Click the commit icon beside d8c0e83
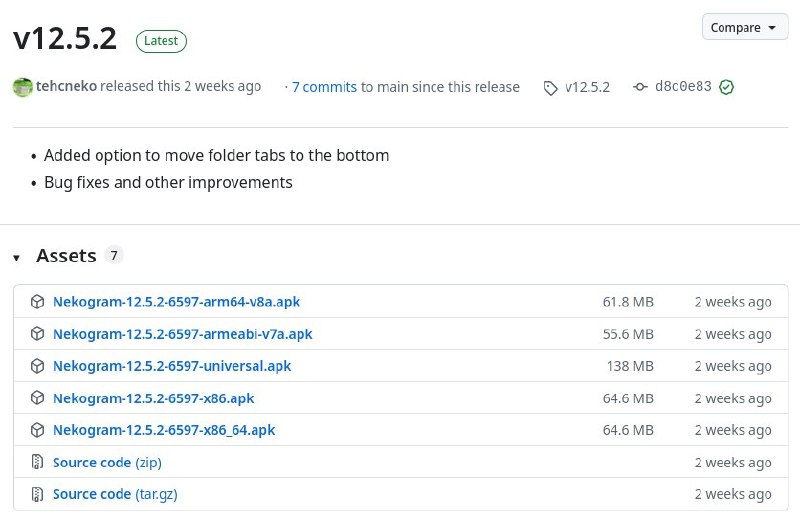Viewport: 800px width, 522px height. click(640, 87)
